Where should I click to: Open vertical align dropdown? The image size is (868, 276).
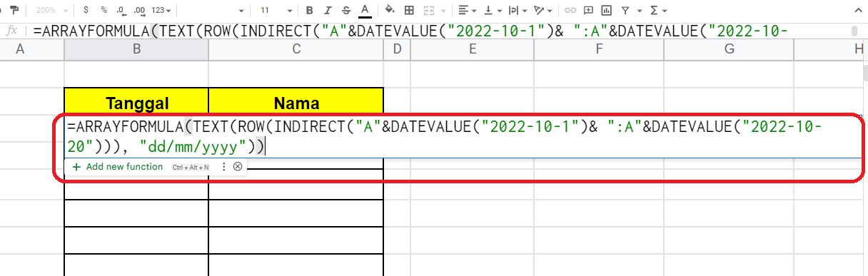coord(493,11)
